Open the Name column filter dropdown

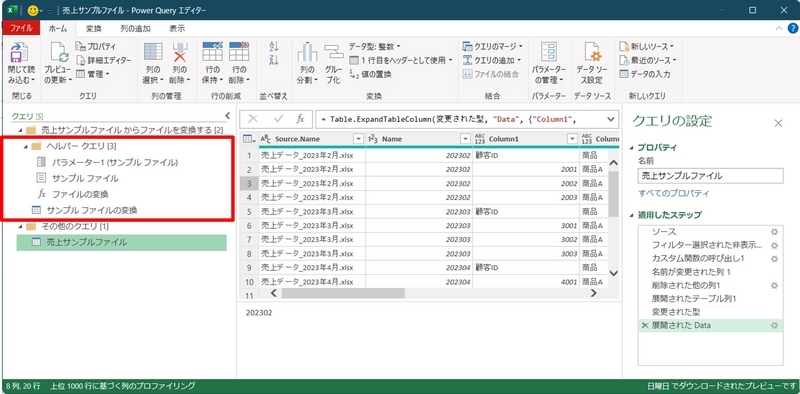click(x=465, y=139)
